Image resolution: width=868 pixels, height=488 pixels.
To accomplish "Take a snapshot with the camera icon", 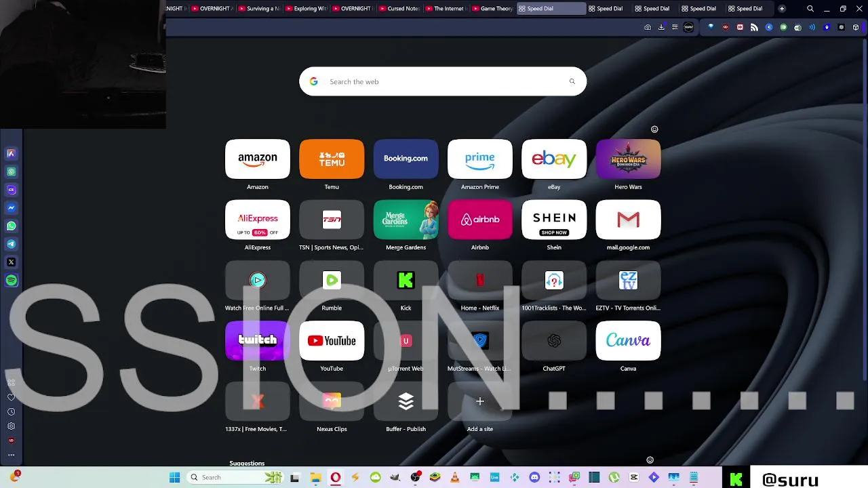I will click(x=648, y=27).
